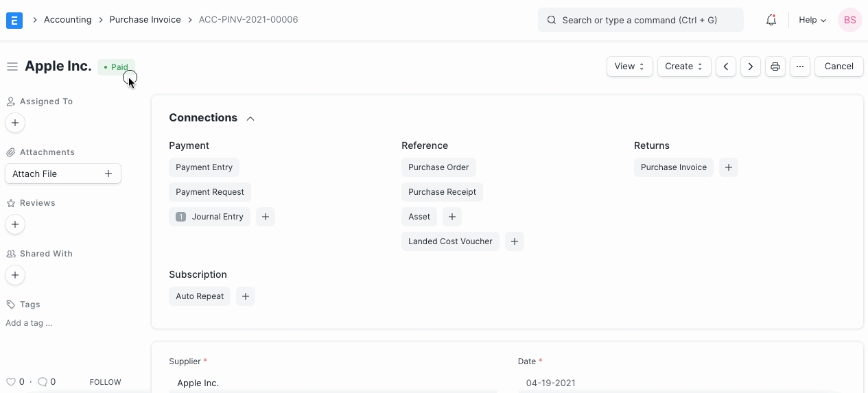The height and width of the screenshot is (393, 868).
Task: Go to next document arrow
Action: click(750, 67)
